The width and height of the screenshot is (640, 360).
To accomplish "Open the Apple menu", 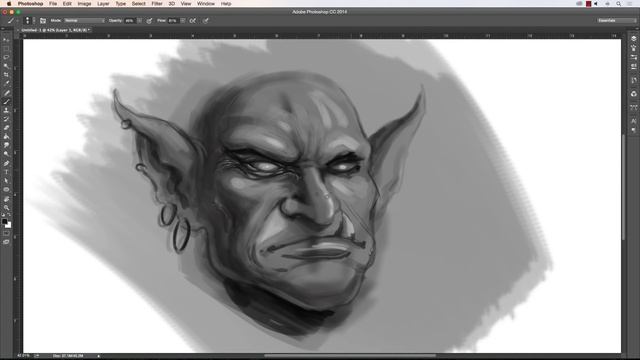I will 9,4.
